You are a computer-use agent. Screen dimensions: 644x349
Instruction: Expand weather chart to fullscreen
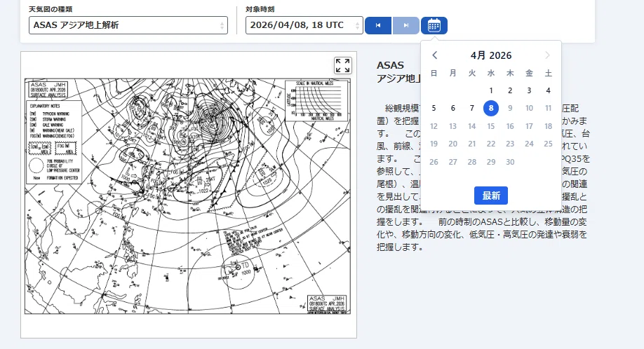tap(342, 66)
